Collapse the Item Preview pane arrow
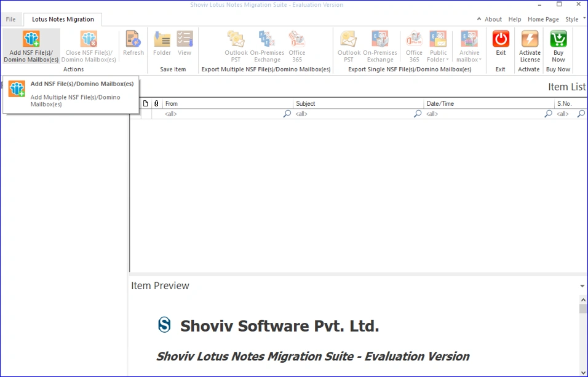This screenshot has width=588, height=377. tap(581, 285)
